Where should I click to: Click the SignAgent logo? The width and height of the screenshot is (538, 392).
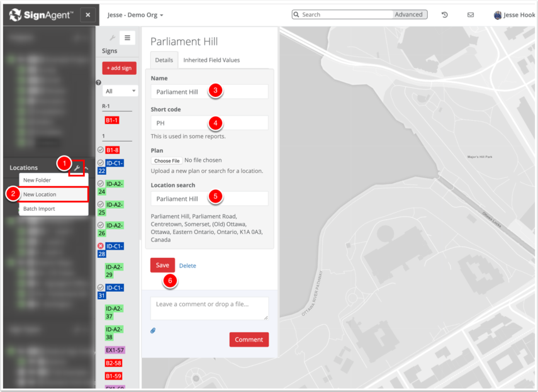41,14
